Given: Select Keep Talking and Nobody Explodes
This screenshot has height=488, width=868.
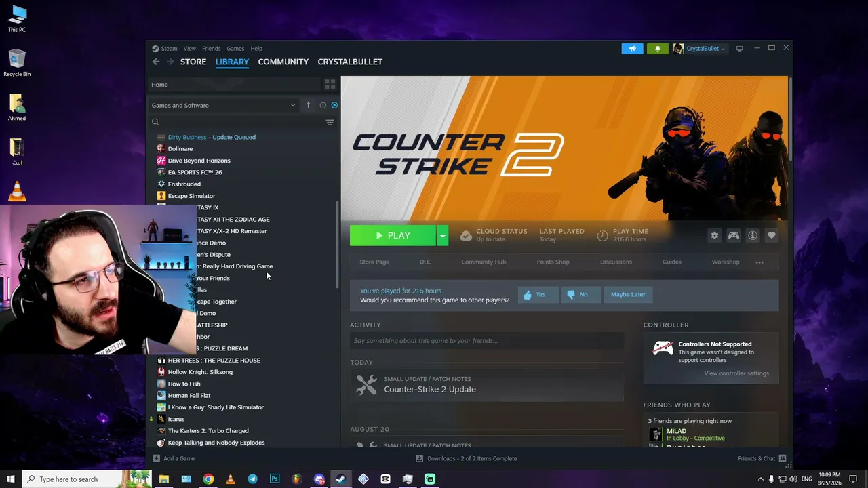Looking at the screenshot, I should coord(216,443).
